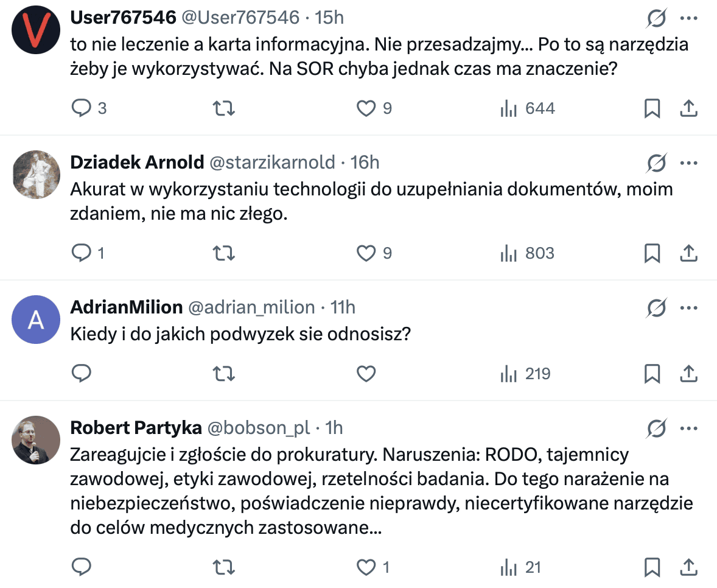The image size is (717, 588).
Task: Retweet Dziadek Arnold's post
Action: point(223,253)
